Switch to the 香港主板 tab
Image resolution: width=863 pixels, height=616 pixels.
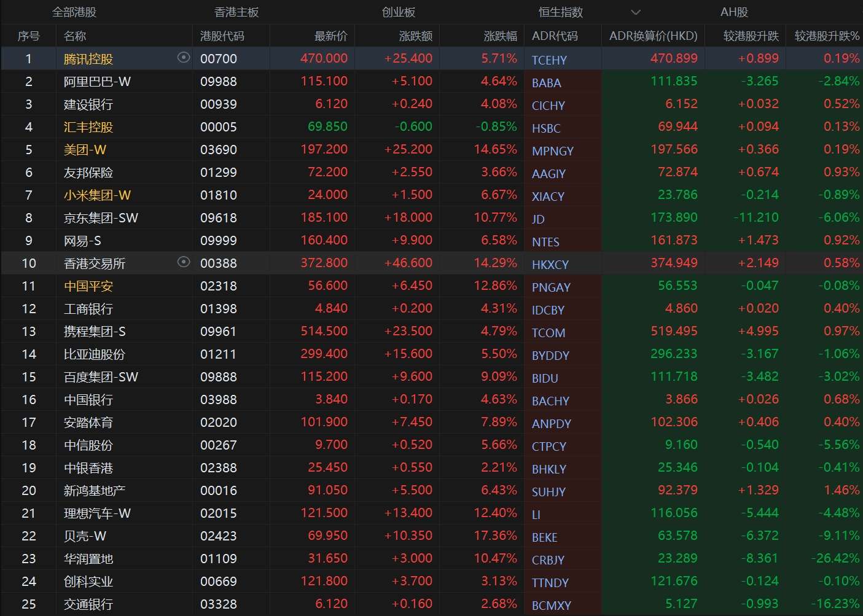coord(237,12)
